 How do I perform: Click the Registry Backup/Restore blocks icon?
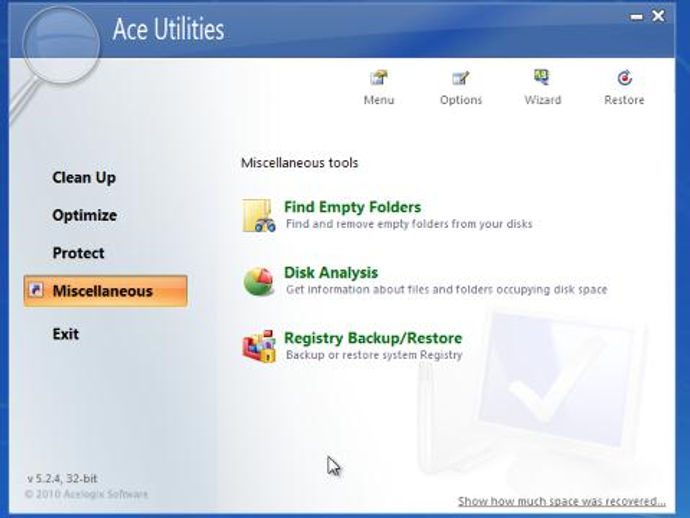tap(259, 346)
